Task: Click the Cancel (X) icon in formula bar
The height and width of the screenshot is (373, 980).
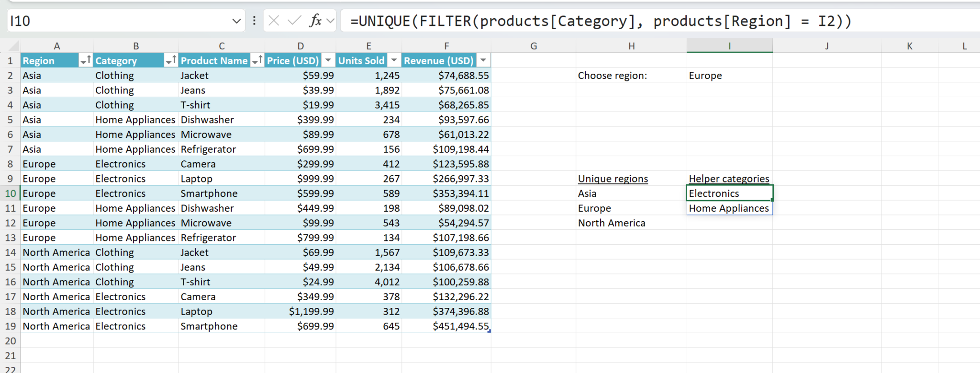Action: point(274,21)
